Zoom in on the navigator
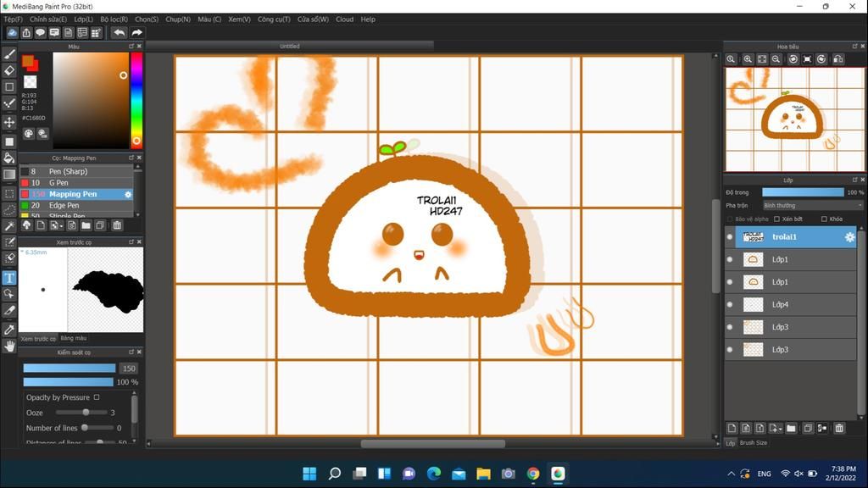868x488 pixels. click(748, 59)
